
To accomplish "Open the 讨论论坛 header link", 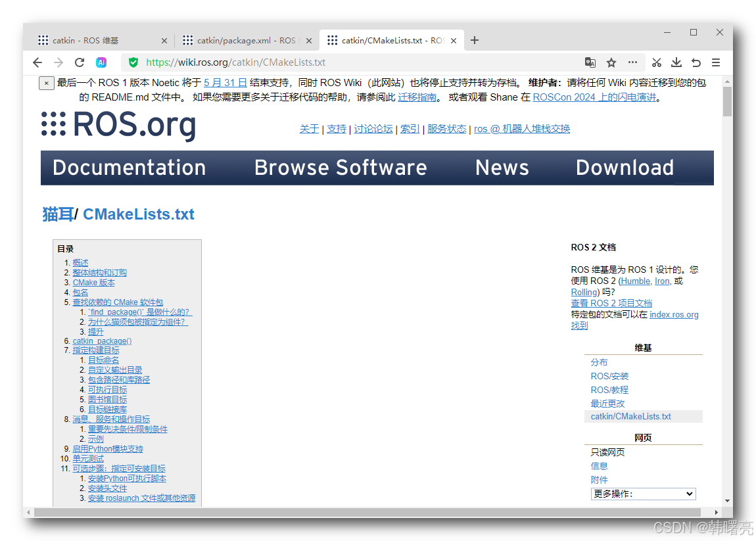I will pos(373,129).
